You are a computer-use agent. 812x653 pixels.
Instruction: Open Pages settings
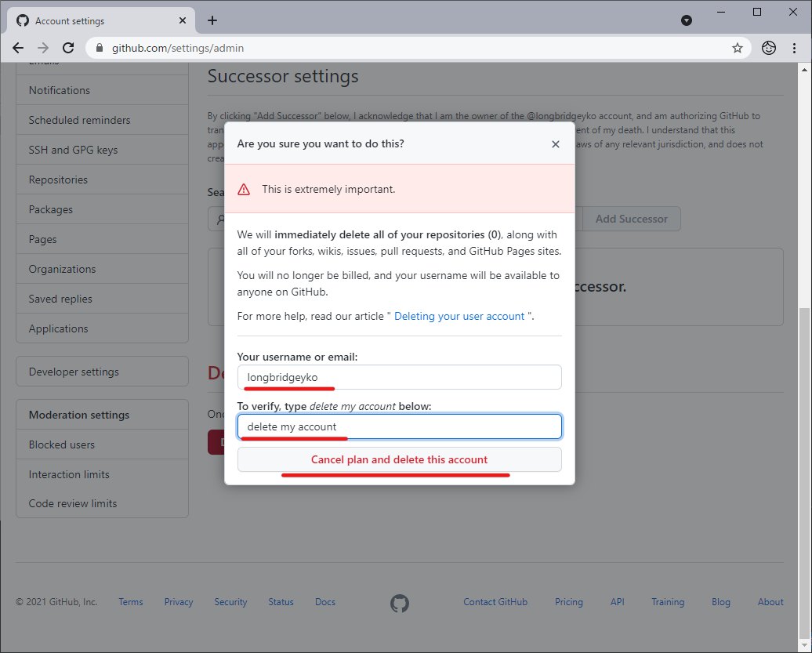[102, 239]
